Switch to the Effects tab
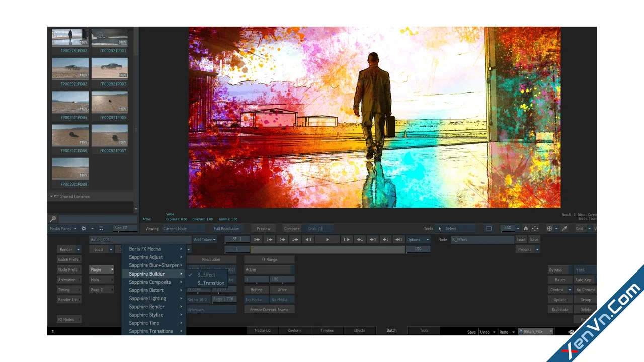Image resolution: width=644 pixels, height=362 pixels. click(x=359, y=330)
